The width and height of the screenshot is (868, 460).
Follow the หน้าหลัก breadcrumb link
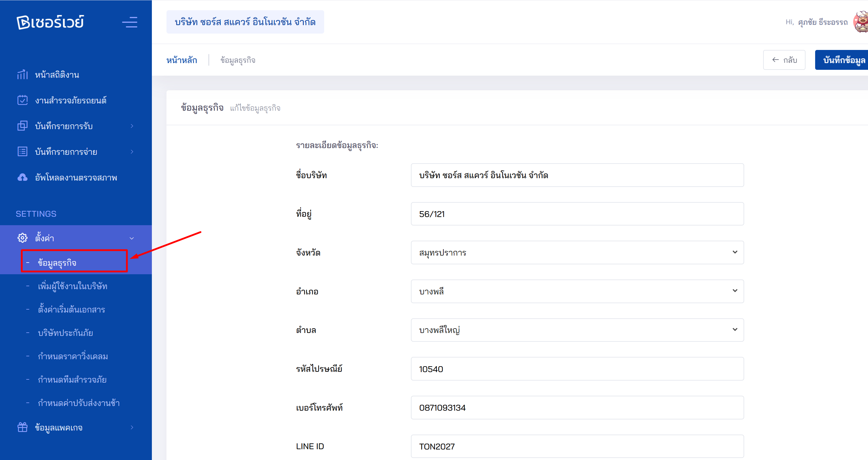[x=182, y=60]
